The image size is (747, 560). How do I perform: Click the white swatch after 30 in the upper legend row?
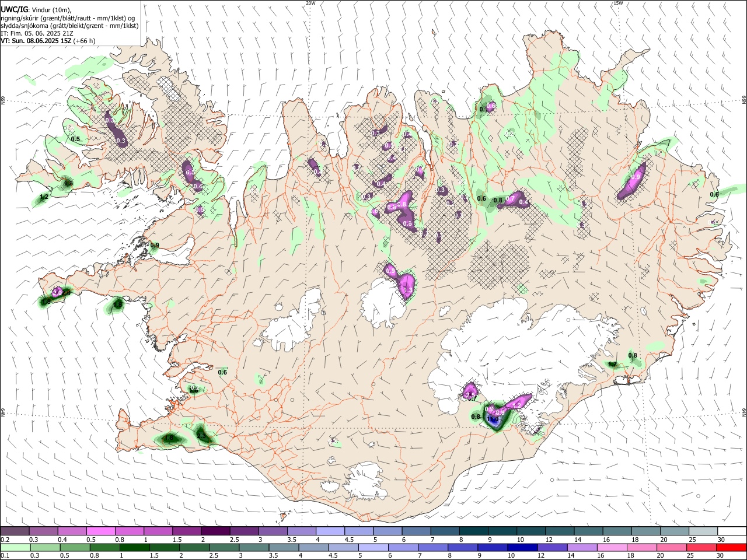click(732, 531)
